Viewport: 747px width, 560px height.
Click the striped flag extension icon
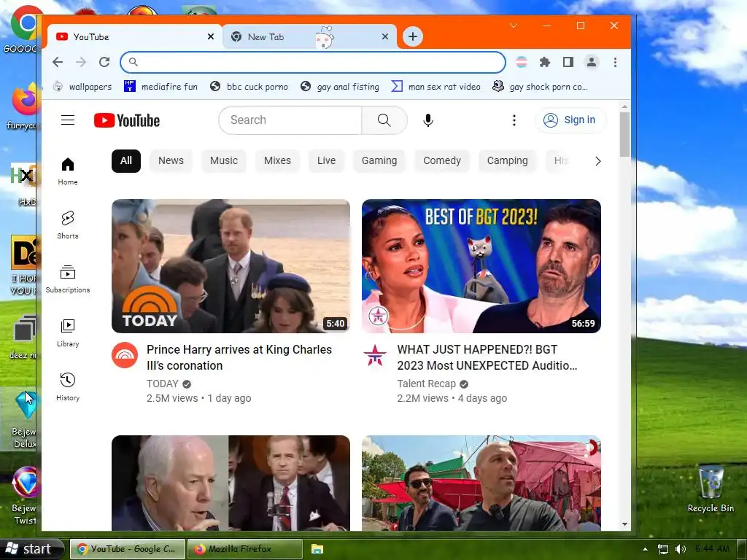[522, 62]
